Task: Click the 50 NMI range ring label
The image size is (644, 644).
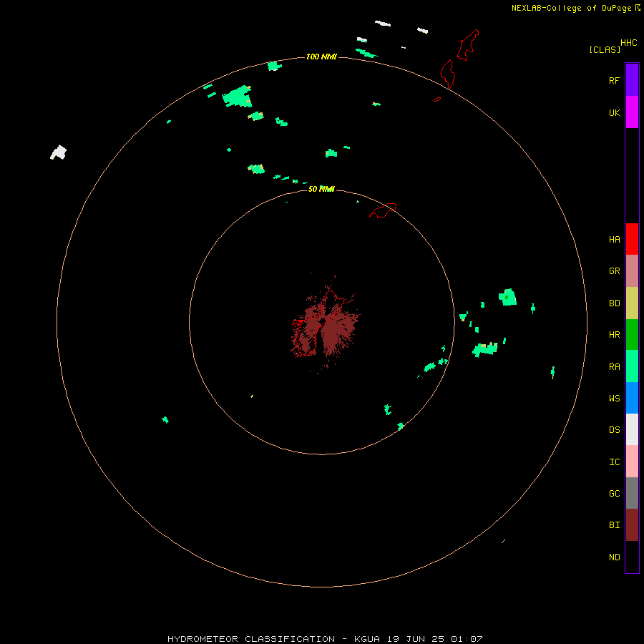Action: (321, 189)
